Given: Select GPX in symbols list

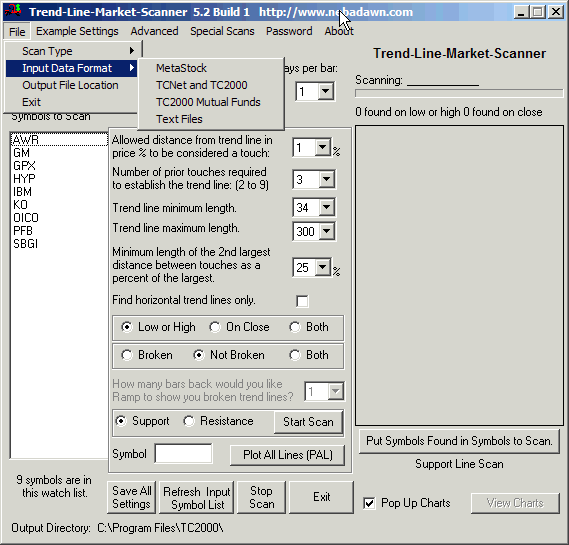Looking at the screenshot, I should point(59,166).
